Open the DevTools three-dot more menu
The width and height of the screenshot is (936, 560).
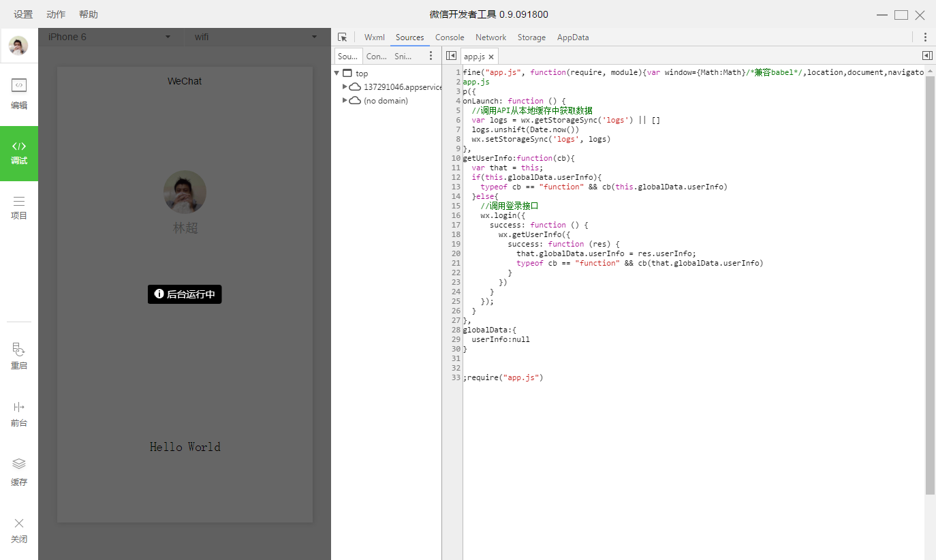pyautogui.click(x=925, y=37)
